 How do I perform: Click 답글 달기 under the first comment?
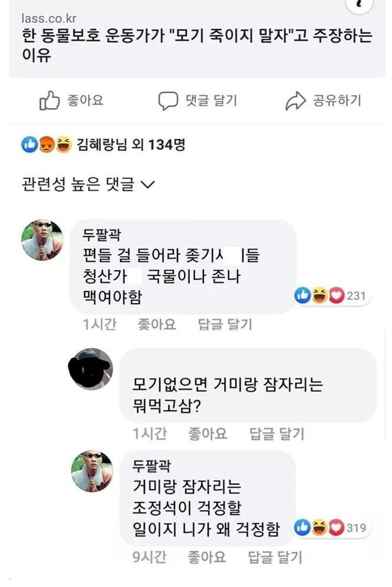coord(225,324)
